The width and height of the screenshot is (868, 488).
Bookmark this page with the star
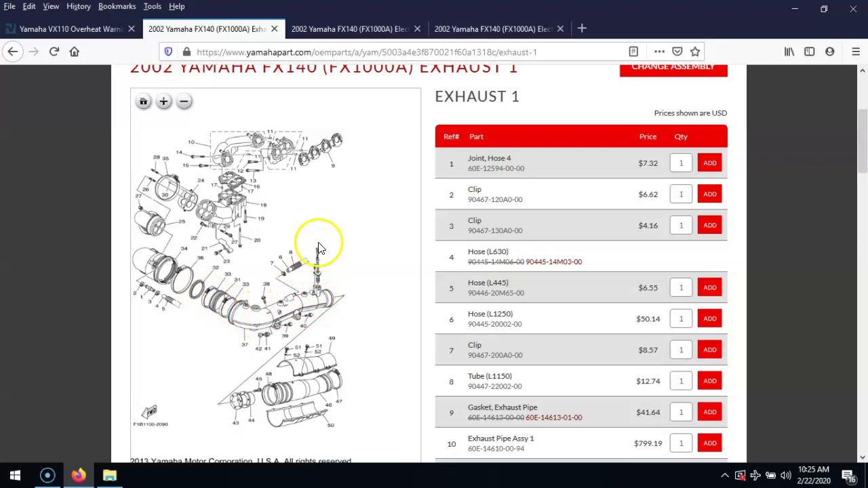tap(695, 52)
